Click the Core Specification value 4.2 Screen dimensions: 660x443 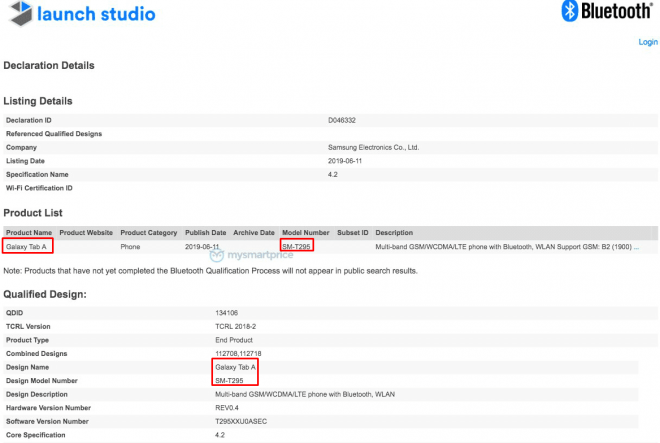pos(220,435)
